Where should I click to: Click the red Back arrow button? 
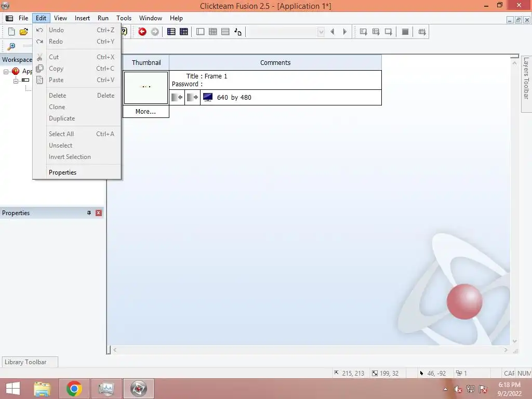point(142,32)
